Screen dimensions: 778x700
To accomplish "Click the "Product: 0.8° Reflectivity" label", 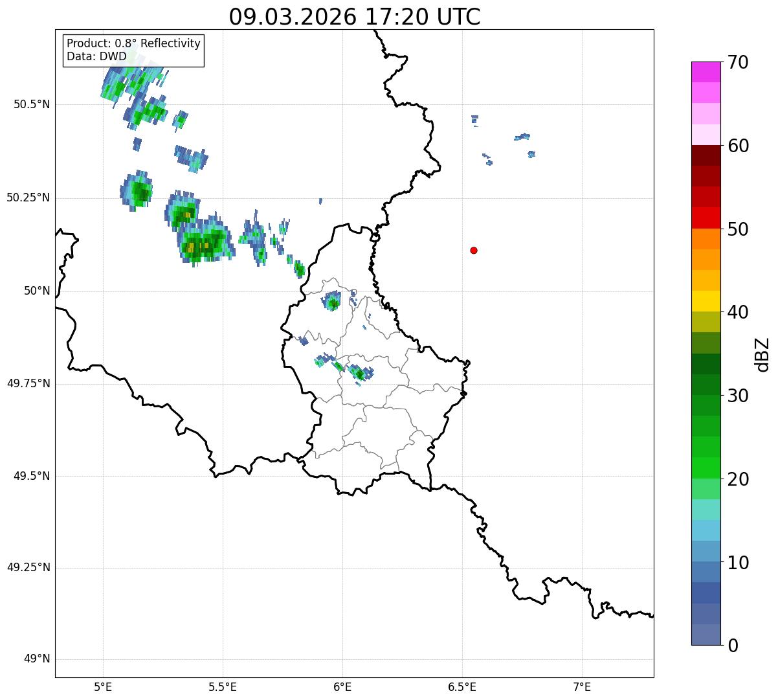I will coord(134,43).
